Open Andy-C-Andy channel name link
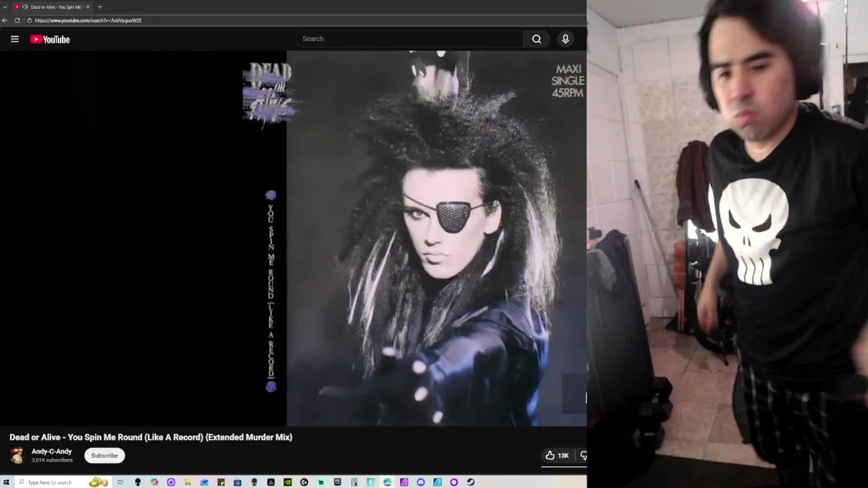The width and height of the screenshot is (868, 488). pyautogui.click(x=52, y=451)
